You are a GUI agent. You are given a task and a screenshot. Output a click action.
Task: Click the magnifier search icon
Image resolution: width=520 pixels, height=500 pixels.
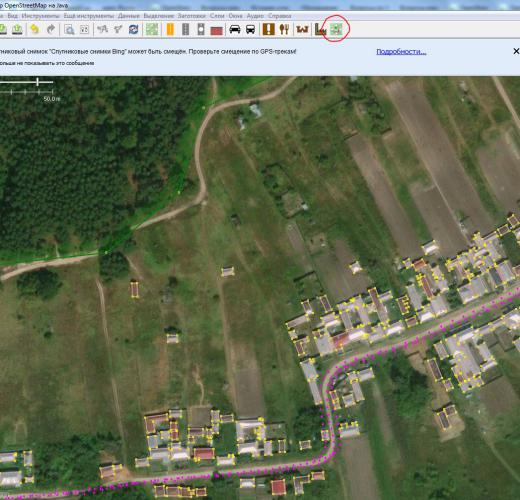pyautogui.click(x=69, y=30)
